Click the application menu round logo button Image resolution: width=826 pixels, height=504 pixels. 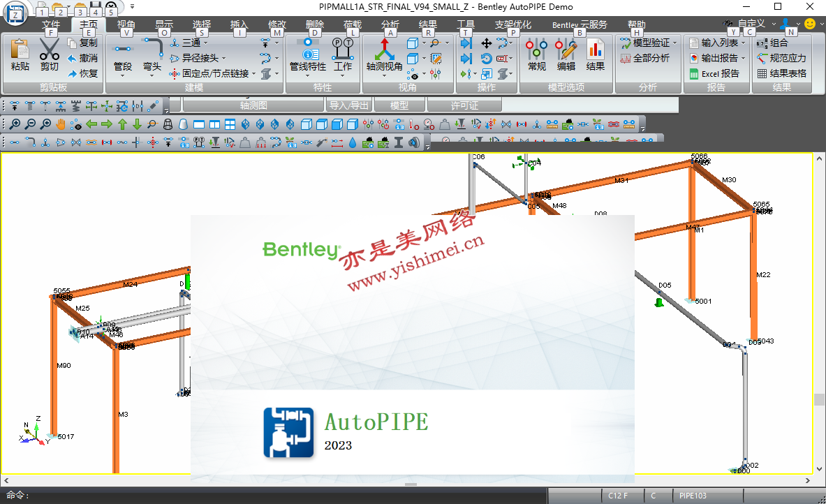[16, 13]
